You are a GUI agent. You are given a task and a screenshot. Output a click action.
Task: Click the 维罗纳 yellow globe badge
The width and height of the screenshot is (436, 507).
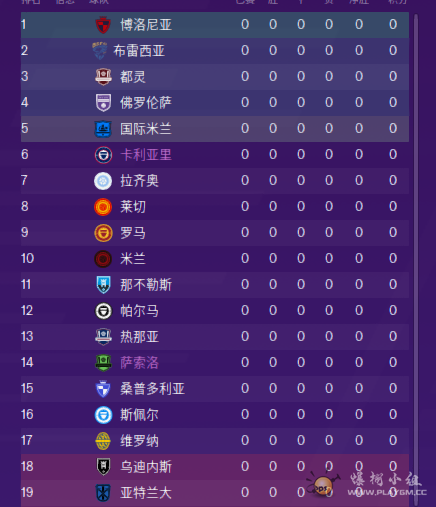point(103,441)
